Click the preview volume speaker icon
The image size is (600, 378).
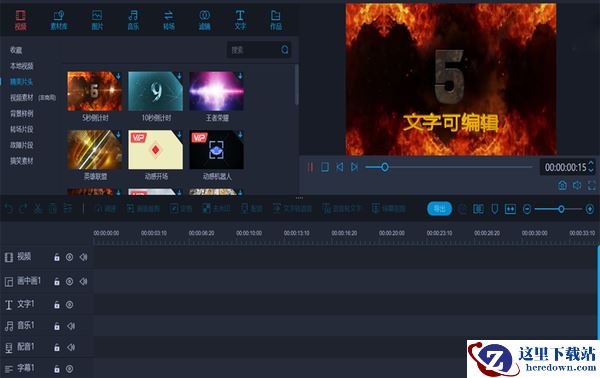(577, 186)
